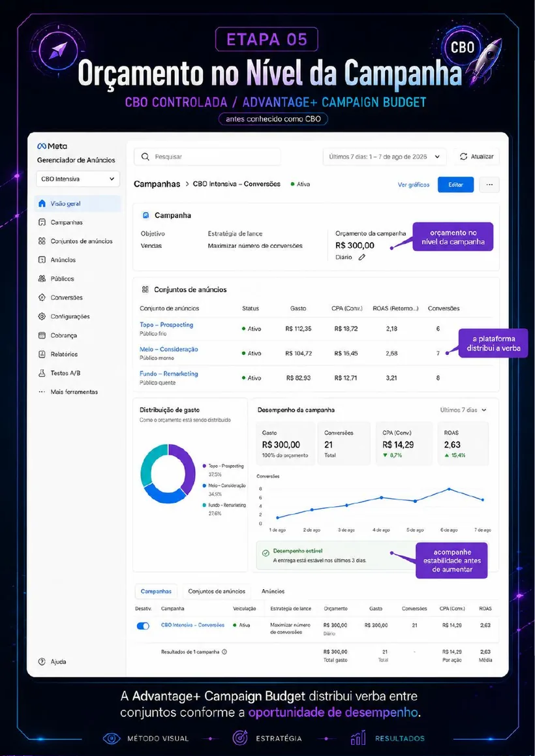Switch to the Anúncios tab above the bottom table

tap(273, 591)
